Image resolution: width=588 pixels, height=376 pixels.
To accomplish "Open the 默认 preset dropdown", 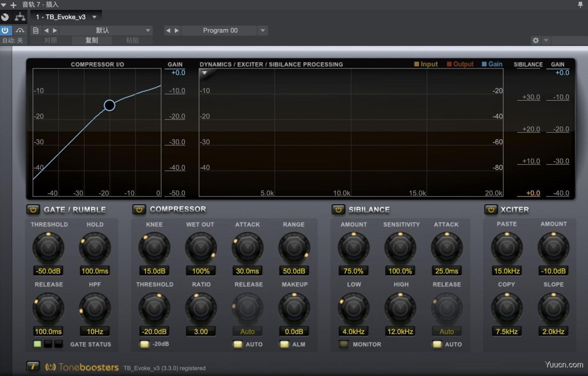I will pyautogui.click(x=148, y=30).
